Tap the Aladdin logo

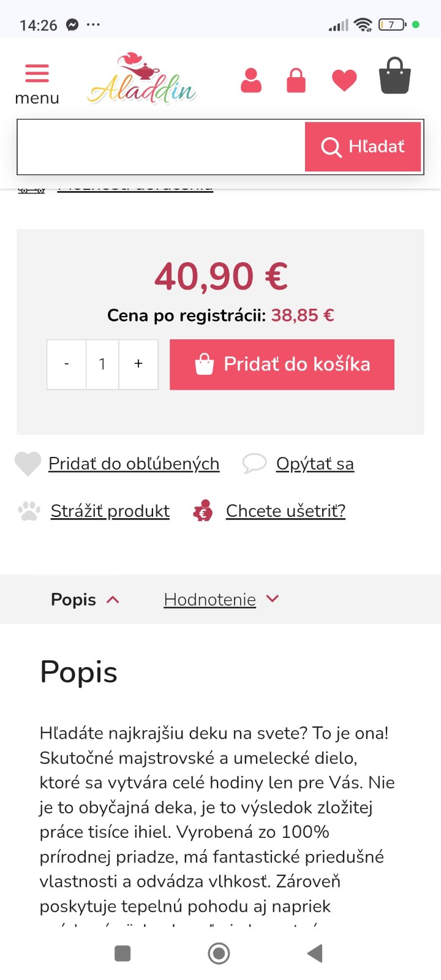click(142, 80)
